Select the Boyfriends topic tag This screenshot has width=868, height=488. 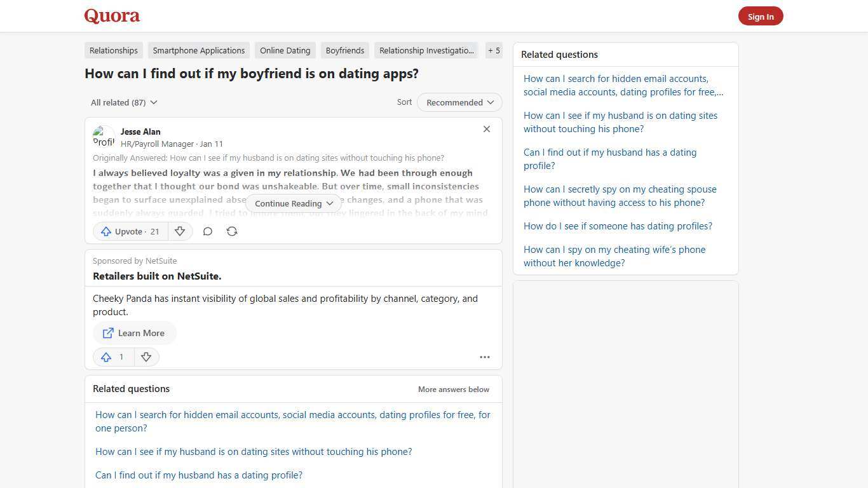click(344, 50)
